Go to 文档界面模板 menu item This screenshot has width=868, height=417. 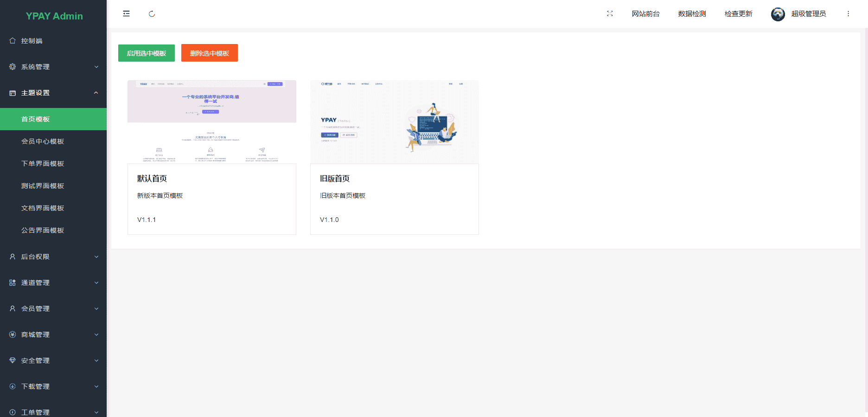[43, 208]
